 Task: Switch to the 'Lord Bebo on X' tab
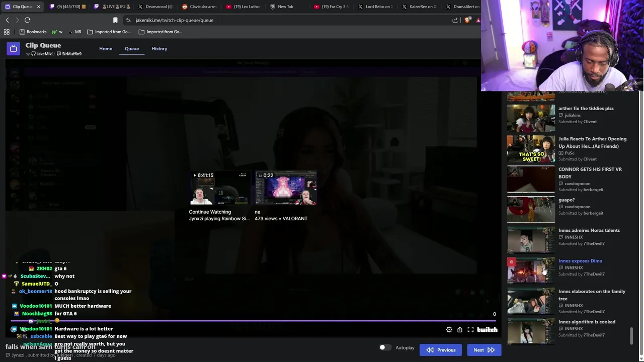(x=375, y=7)
